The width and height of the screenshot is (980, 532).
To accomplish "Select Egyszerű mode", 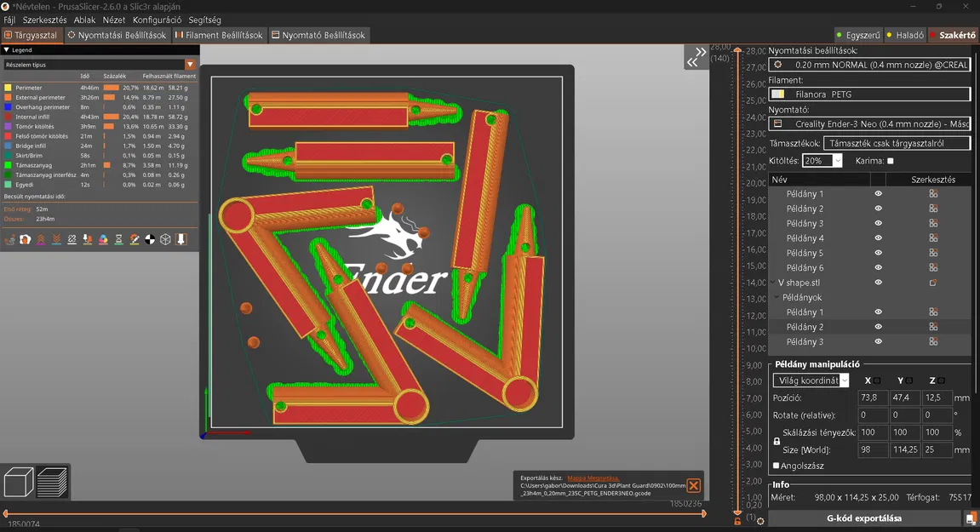I will click(858, 35).
